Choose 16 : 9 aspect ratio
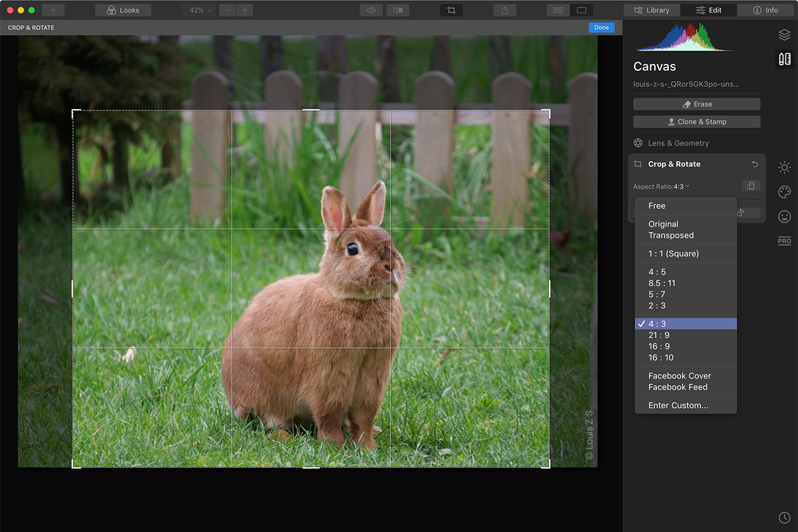The height and width of the screenshot is (532, 798). 659,346
